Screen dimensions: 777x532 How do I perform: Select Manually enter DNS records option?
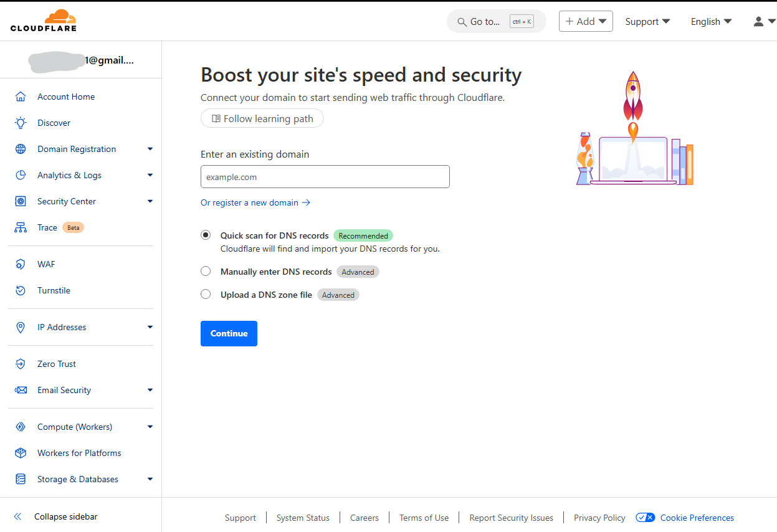click(206, 271)
